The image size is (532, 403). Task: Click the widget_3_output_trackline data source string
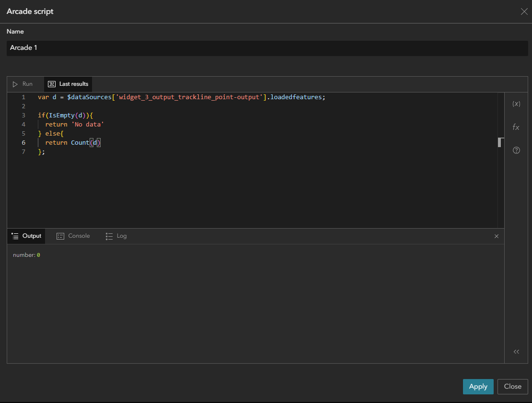190,97
